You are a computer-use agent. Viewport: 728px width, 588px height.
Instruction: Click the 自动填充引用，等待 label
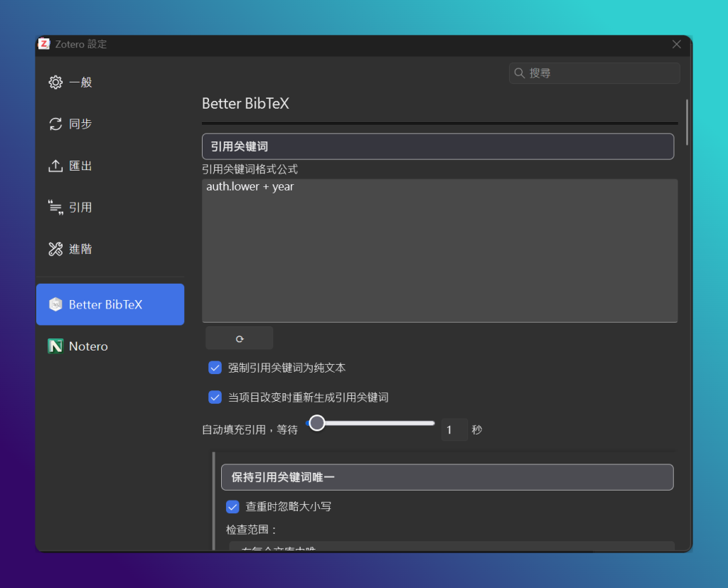click(x=250, y=429)
